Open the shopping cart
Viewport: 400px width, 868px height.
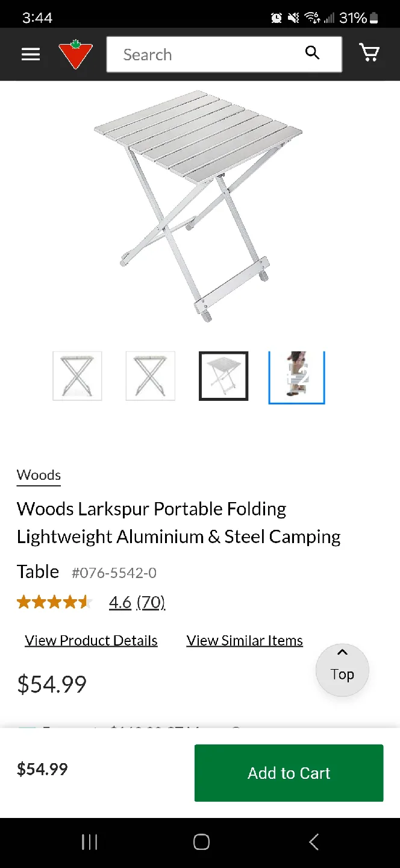click(369, 53)
